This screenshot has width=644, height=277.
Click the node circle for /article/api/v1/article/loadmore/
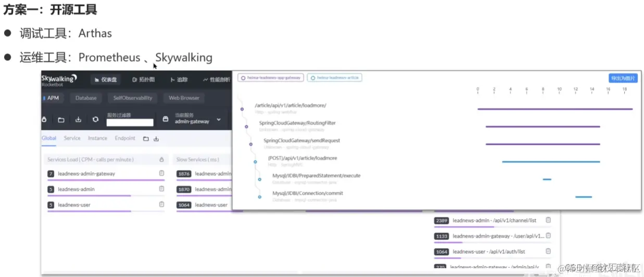coord(242,109)
